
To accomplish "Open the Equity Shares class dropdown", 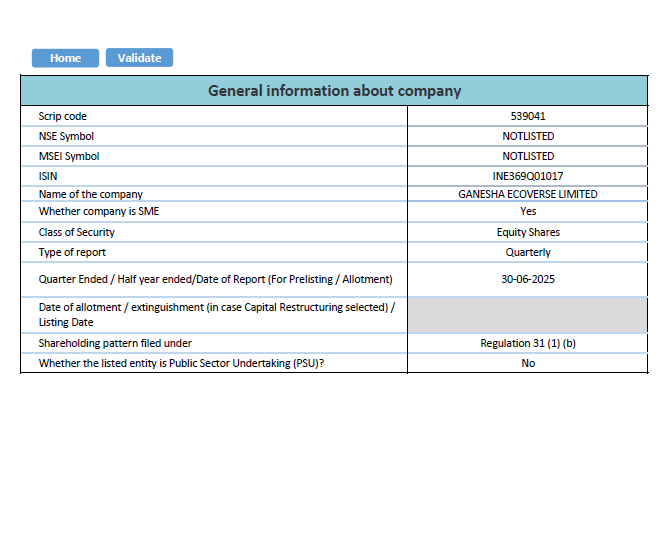I will tap(527, 232).
